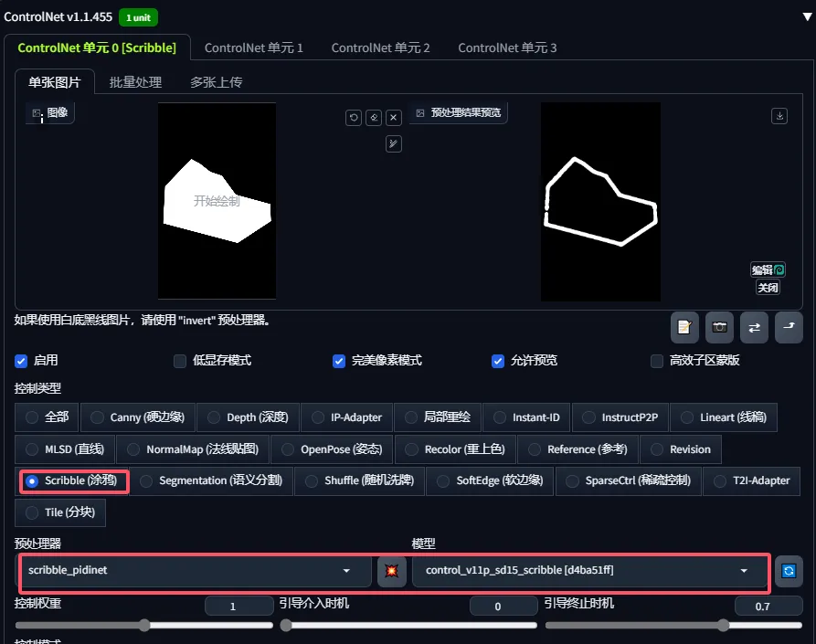Open the 多张上传 tab
Viewport: 816px width, 644px height.
(x=216, y=82)
